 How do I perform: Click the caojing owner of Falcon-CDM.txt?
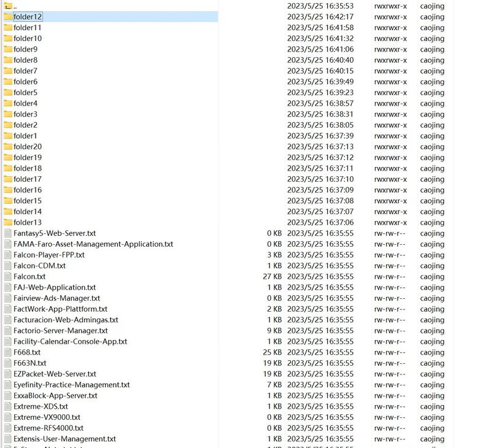432,266
